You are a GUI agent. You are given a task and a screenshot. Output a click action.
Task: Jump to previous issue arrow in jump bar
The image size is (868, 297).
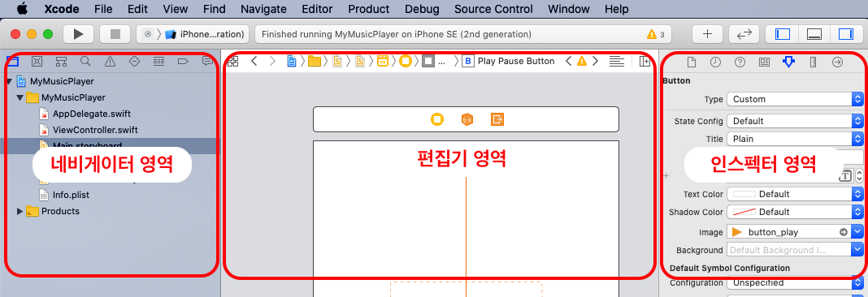[569, 62]
